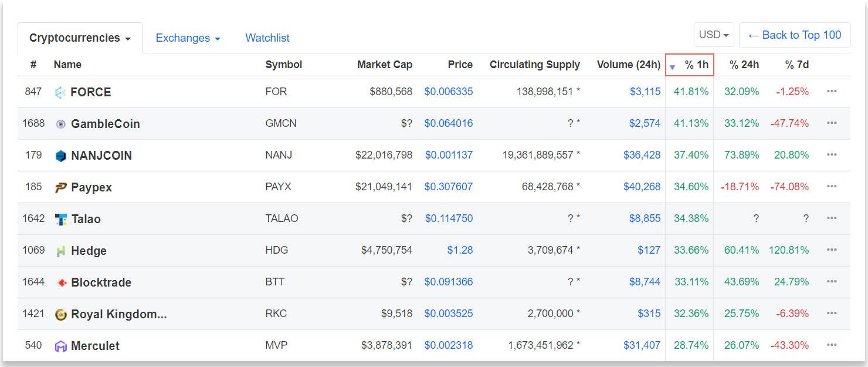
Task: Click Talao 24h volume $8,855
Action: point(645,218)
